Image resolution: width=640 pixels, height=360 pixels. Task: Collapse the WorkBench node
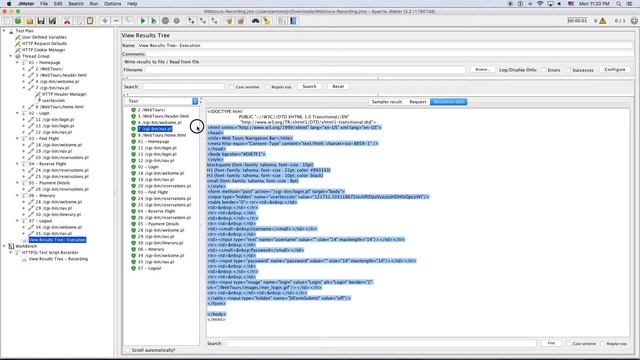[4, 246]
